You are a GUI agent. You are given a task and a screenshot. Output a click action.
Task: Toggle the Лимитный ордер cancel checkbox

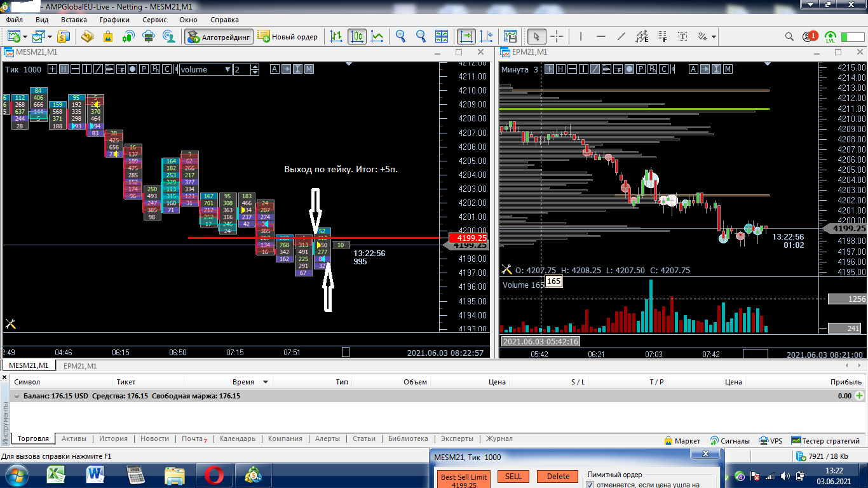point(589,484)
